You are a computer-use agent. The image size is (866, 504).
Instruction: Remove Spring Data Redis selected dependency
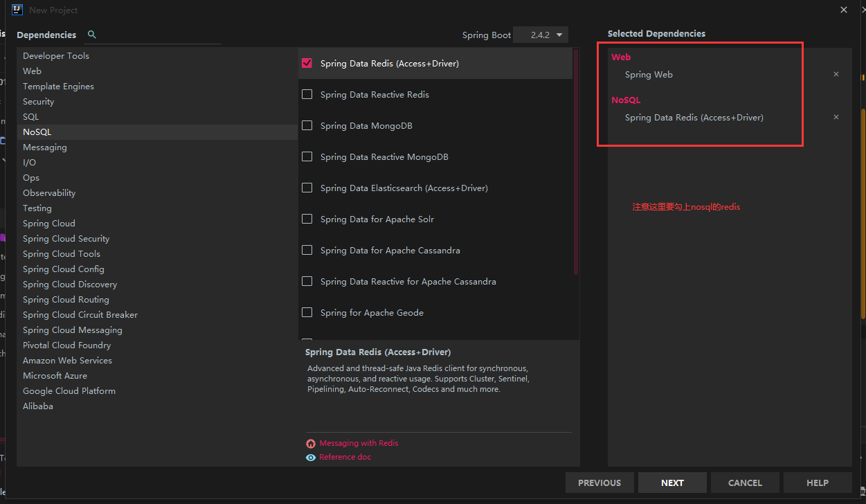click(836, 117)
